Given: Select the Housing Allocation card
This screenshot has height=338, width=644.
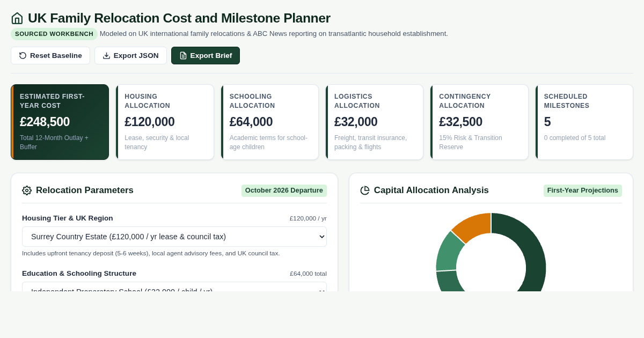Looking at the screenshot, I should (x=165, y=122).
